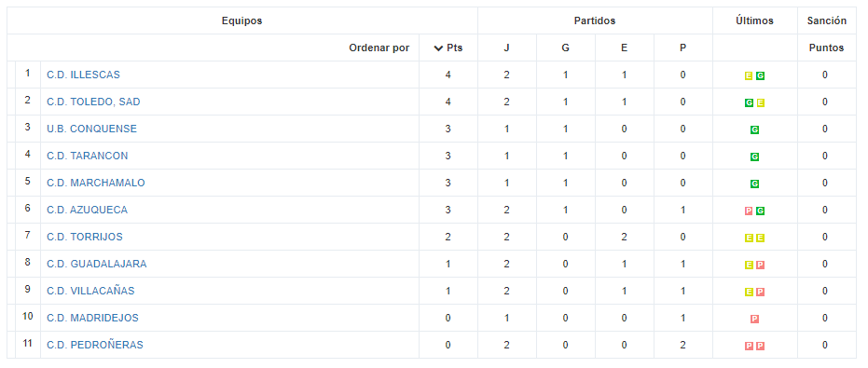Sort by the Pts column chevron
868x368 pixels.
click(438, 48)
